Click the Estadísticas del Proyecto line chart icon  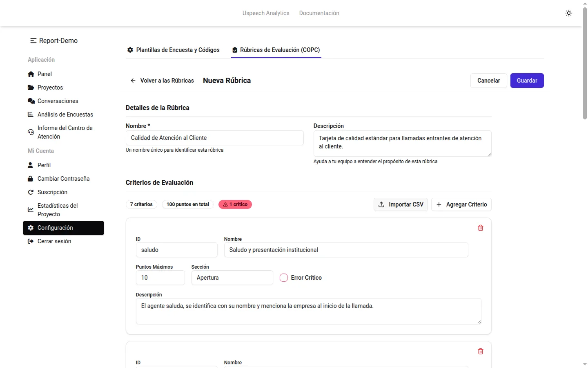[x=31, y=210]
